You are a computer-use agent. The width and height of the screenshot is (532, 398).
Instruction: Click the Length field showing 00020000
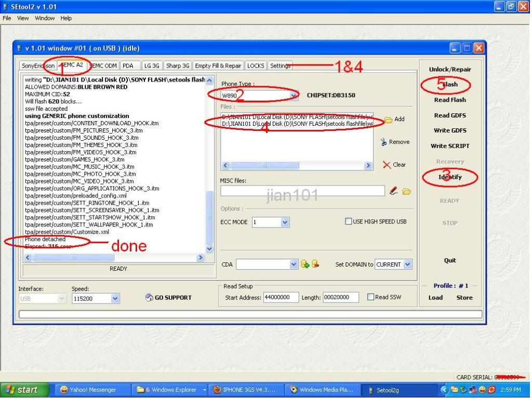tap(341, 298)
